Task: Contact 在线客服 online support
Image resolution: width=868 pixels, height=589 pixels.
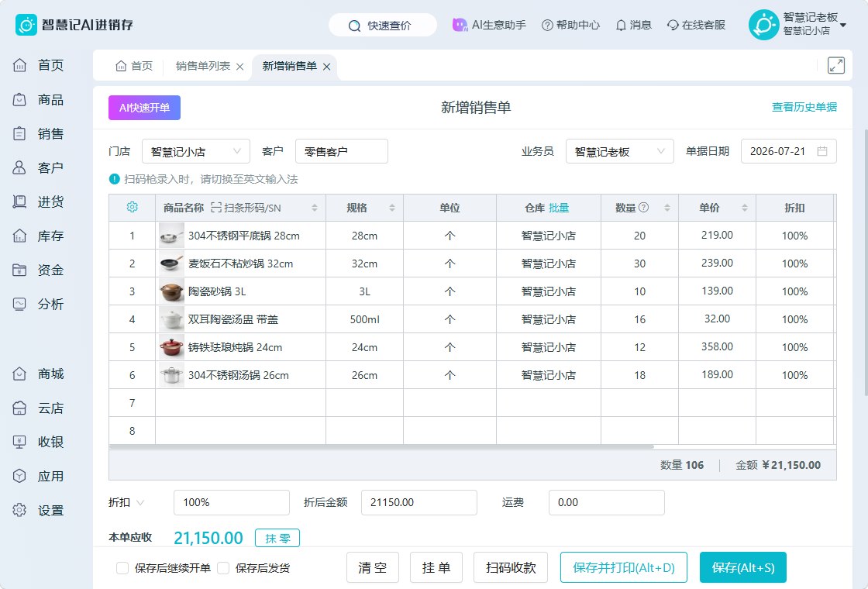Action: (696, 25)
